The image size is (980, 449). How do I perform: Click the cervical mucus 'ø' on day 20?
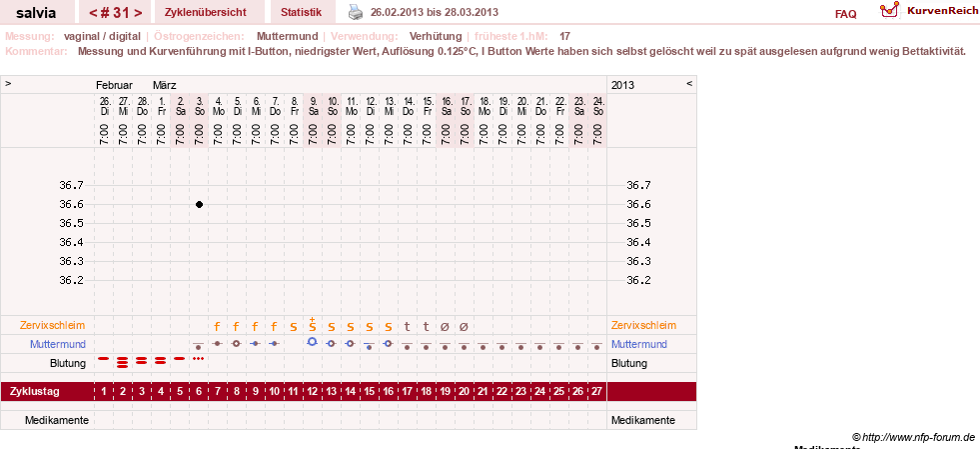point(464,326)
